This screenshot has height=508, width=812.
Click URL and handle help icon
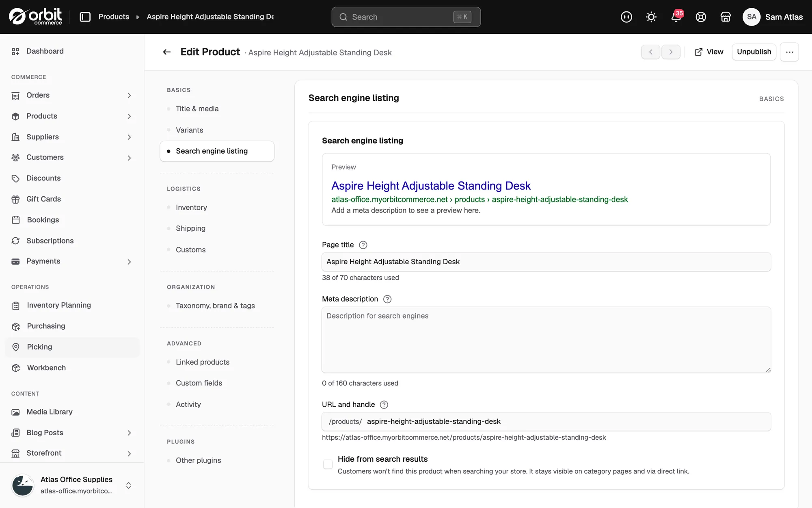pos(384,405)
